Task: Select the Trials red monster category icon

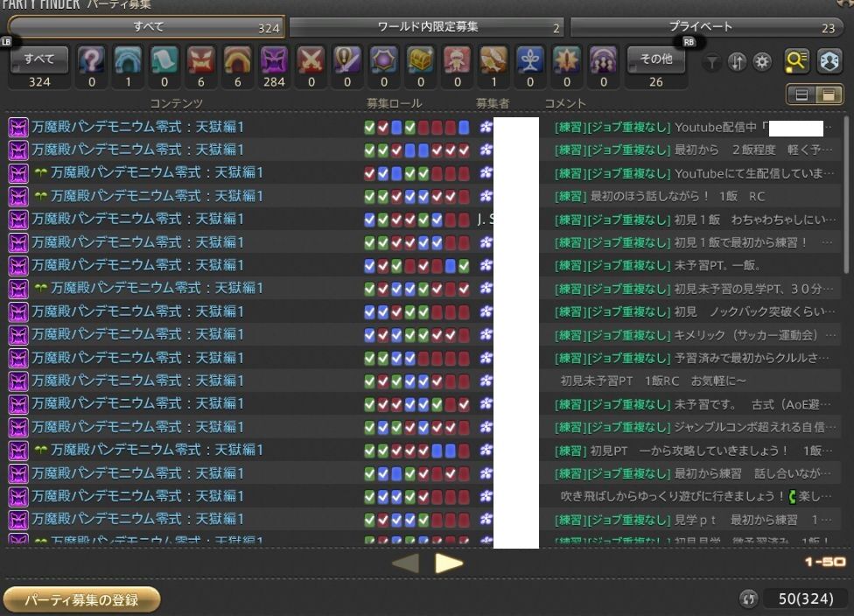Action: pyautogui.click(x=201, y=59)
